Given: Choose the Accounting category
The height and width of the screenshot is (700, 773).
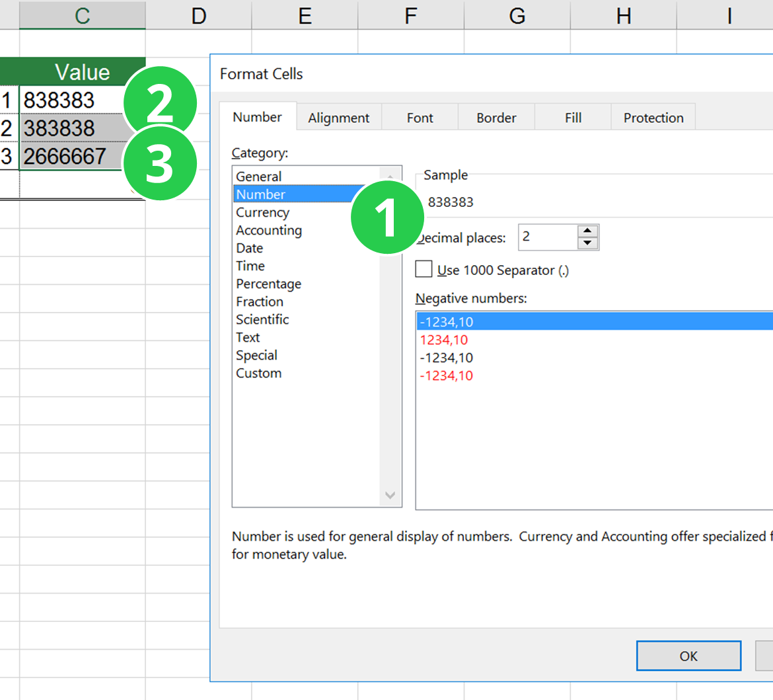Looking at the screenshot, I should [268, 230].
